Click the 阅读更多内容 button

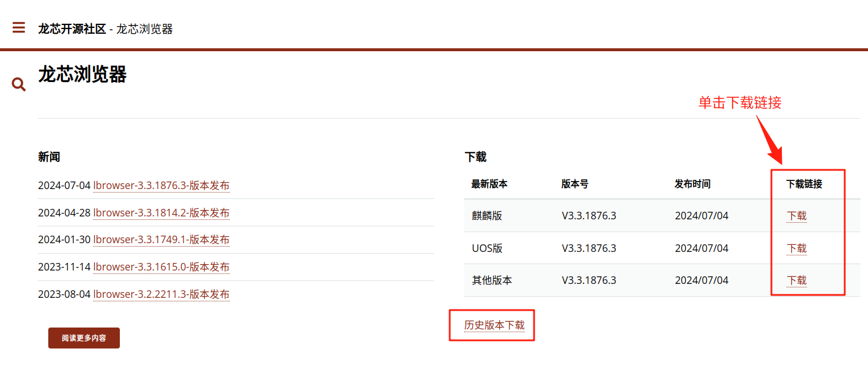point(84,338)
